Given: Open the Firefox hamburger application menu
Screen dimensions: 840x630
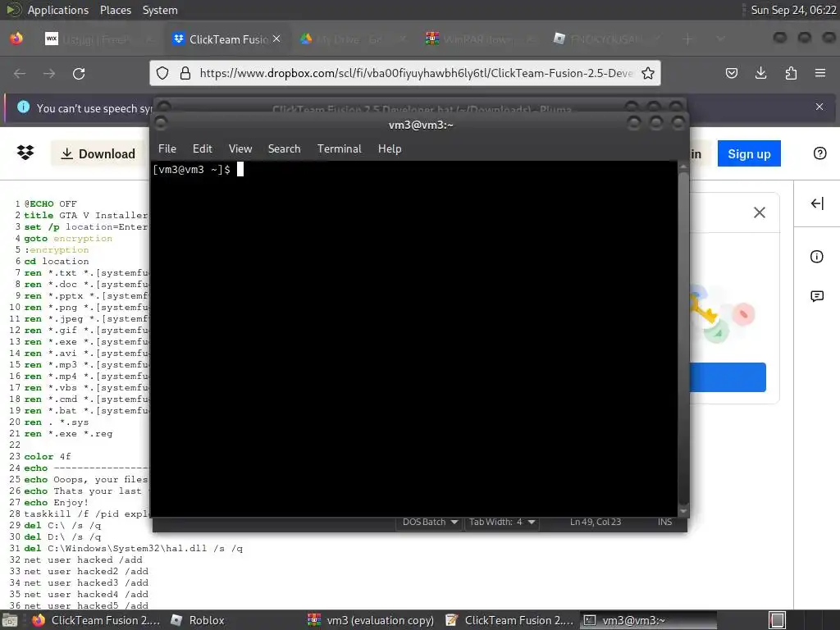Looking at the screenshot, I should 820,73.
